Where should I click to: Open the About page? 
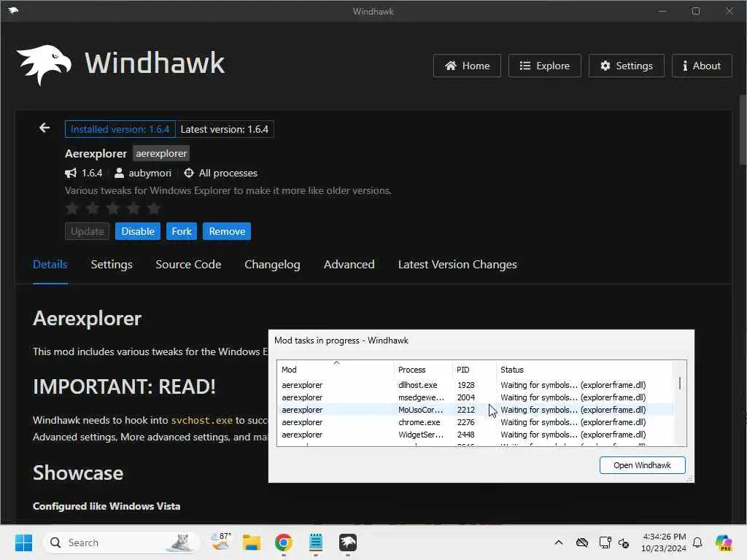tap(702, 66)
